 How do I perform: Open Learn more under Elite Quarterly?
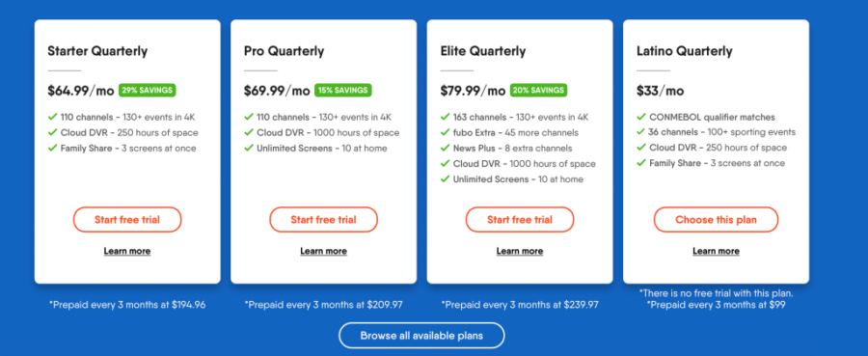pyautogui.click(x=520, y=252)
